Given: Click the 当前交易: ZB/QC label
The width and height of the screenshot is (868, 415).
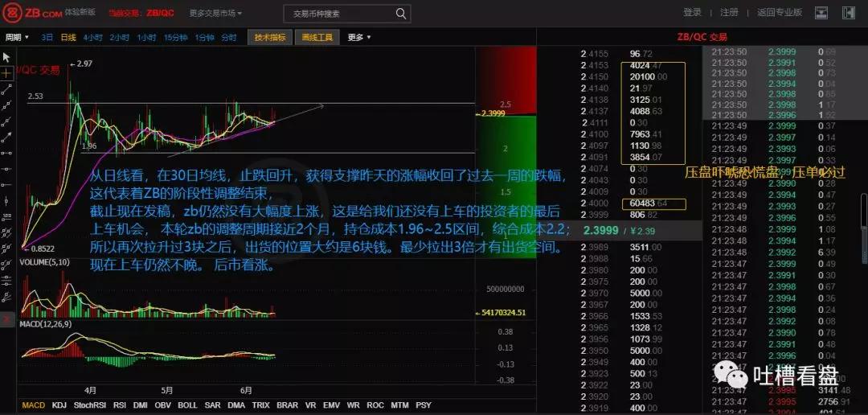Looking at the screenshot, I should pos(141,13).
